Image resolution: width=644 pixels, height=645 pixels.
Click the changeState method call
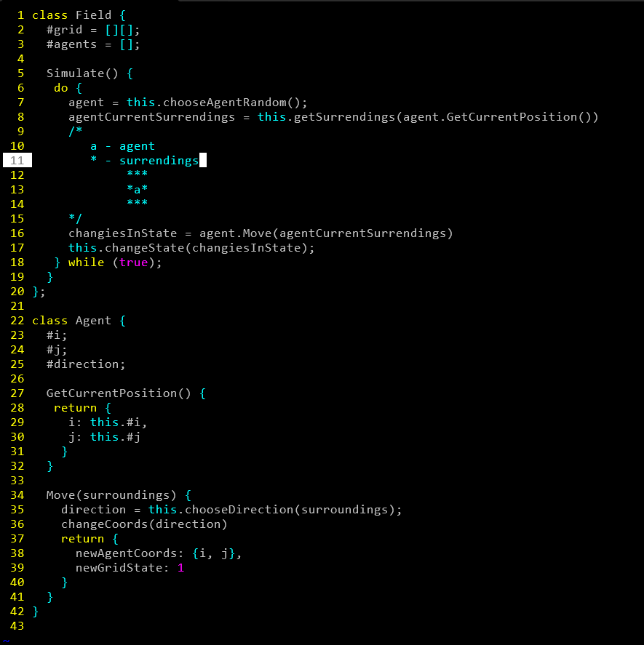coord(137,248)
